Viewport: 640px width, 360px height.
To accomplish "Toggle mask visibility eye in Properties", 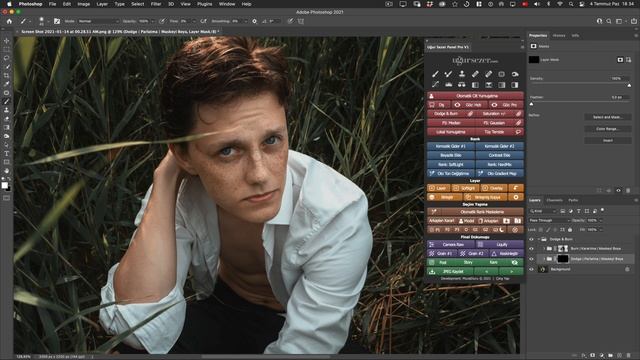I will tap(618, 191).
